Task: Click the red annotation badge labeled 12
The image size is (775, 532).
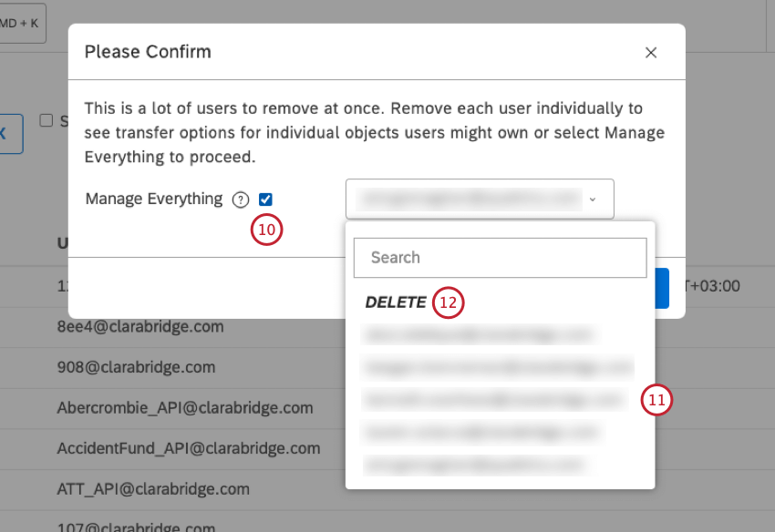Action: pyautogui.click(x=448, y=302)
